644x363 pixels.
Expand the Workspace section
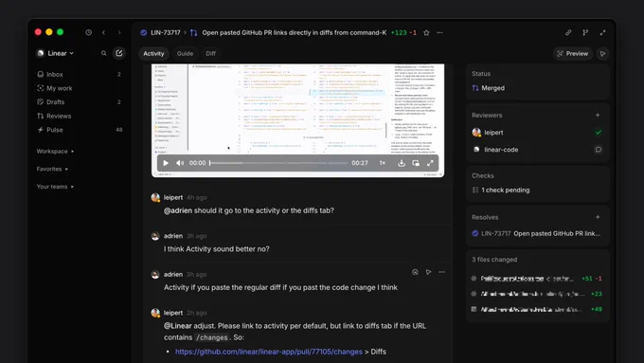(56, 152)
